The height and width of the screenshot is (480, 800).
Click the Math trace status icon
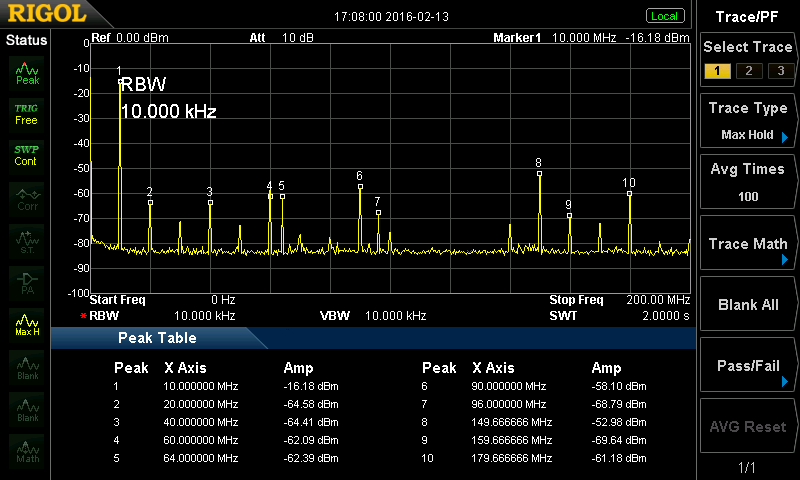coord(27,452)
